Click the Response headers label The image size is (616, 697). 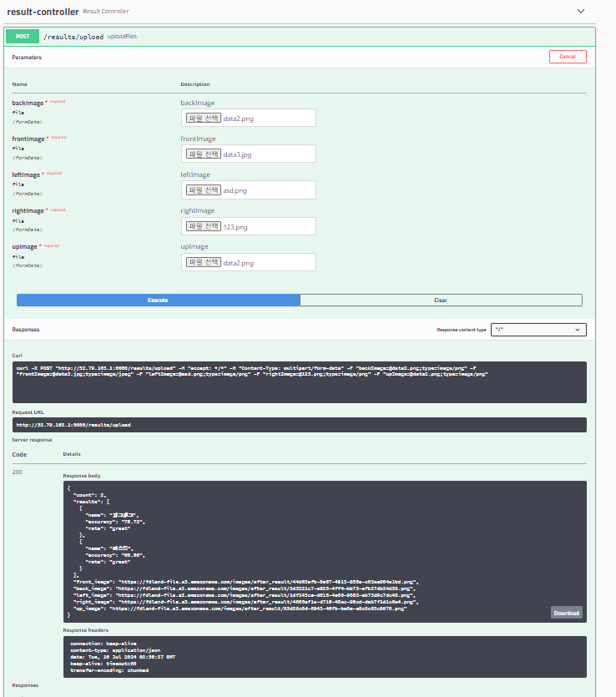click(86, 630)
